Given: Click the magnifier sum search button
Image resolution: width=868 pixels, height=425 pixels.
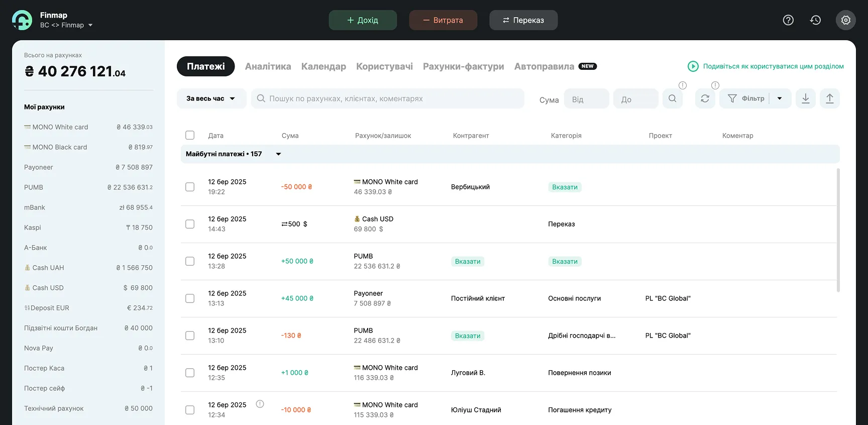Looking at the screenshot, I should pyautogui.click(x=673, y=98).
